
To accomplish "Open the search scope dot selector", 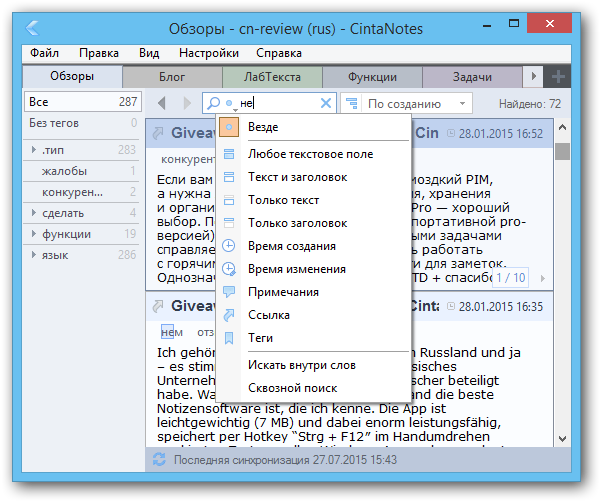I will (x=230, y=103).
